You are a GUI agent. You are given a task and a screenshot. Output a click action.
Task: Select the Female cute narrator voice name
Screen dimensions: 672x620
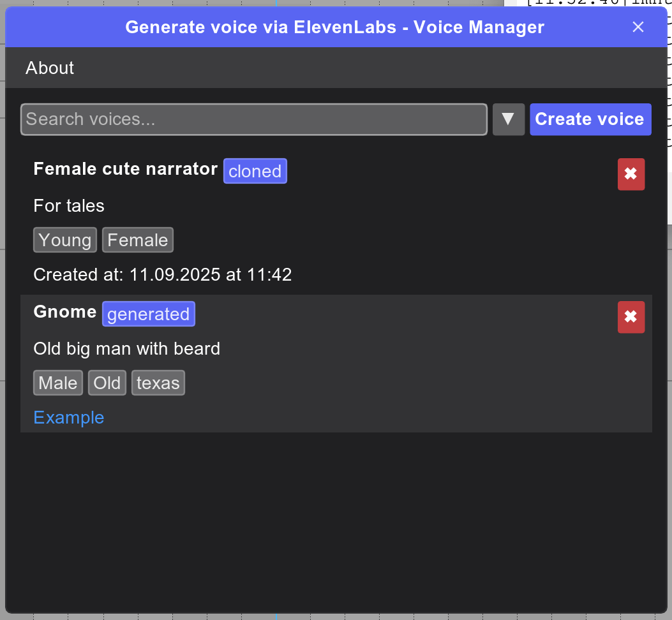coord(126,169)
